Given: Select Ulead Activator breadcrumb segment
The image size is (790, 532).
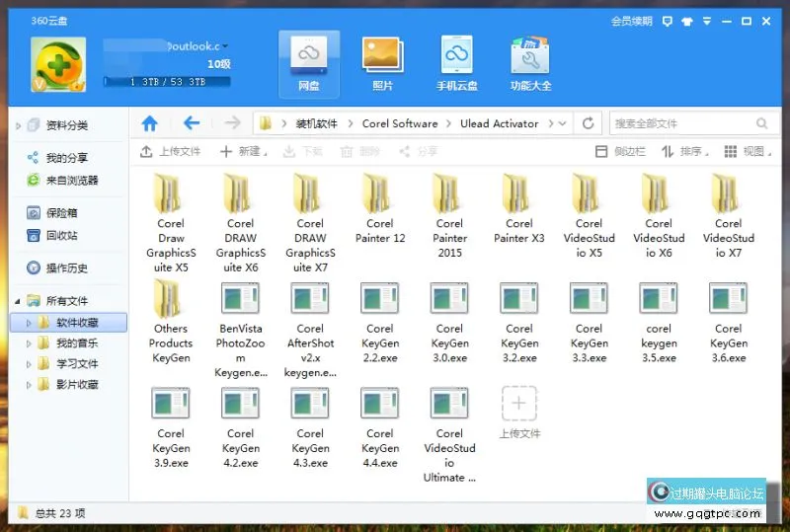Looking at the screenshot, I should (500, 123).
